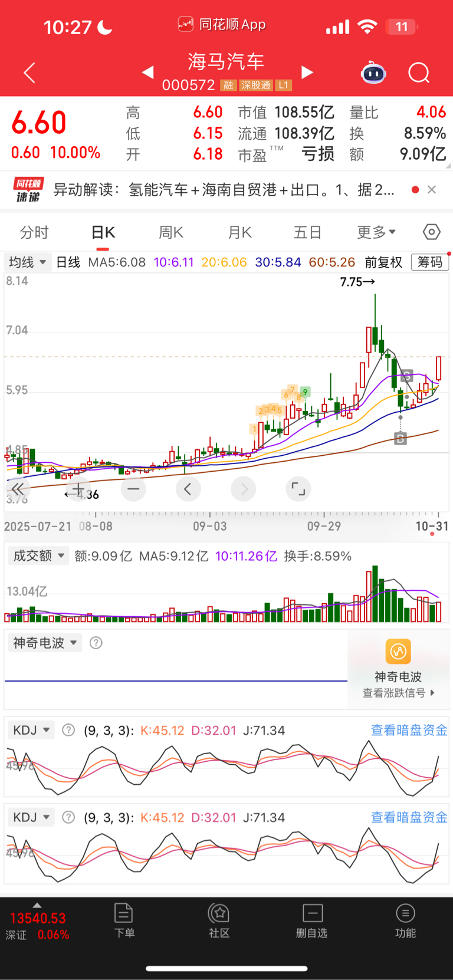Toggle 前复权 price adjustment setting

click(383, 262)
